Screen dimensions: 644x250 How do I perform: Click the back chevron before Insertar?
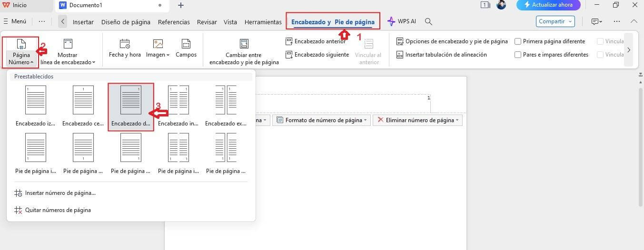(x=63, y=22)
